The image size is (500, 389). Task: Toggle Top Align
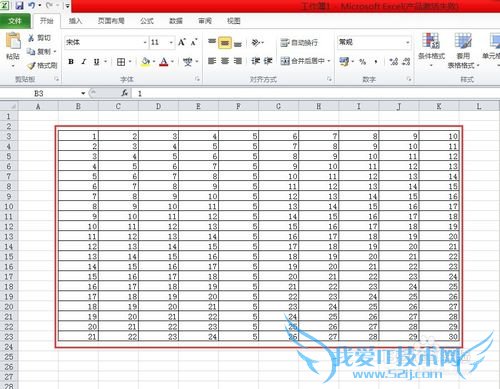[212, 42]
